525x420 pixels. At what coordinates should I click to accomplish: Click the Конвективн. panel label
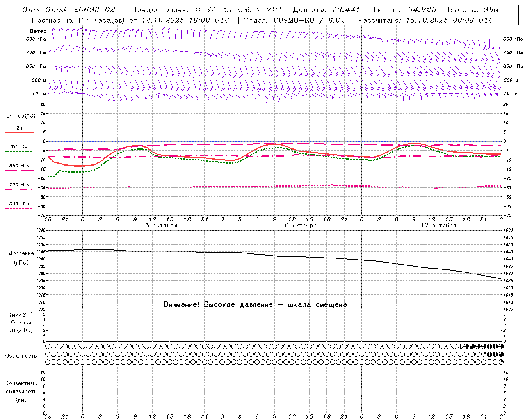21,383
